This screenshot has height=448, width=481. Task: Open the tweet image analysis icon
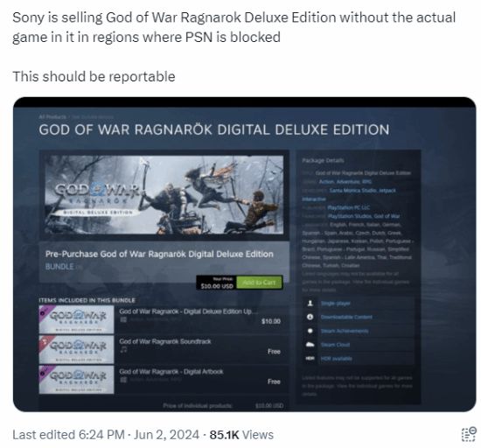coord(469,435)
